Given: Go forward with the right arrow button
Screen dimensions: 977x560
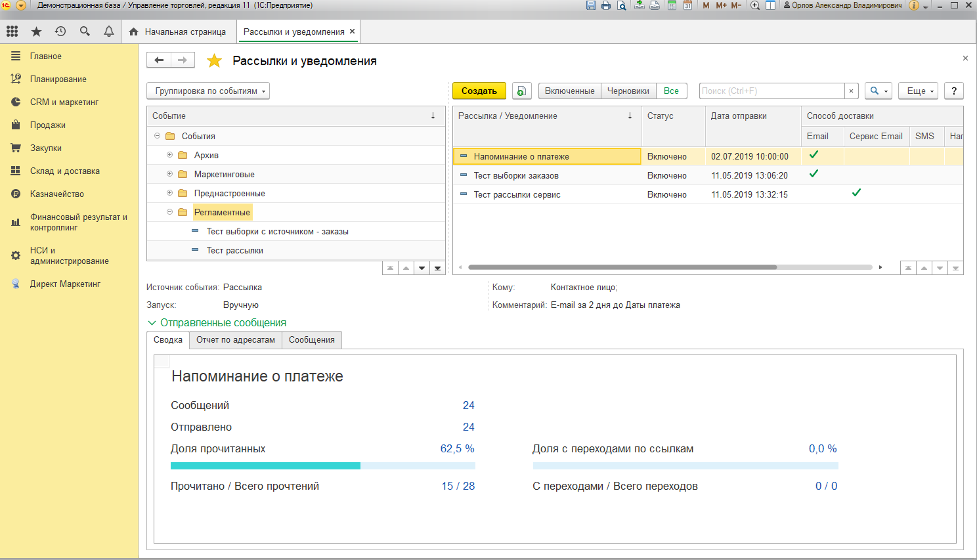Looking at the screenshot, I should point(183,60).
